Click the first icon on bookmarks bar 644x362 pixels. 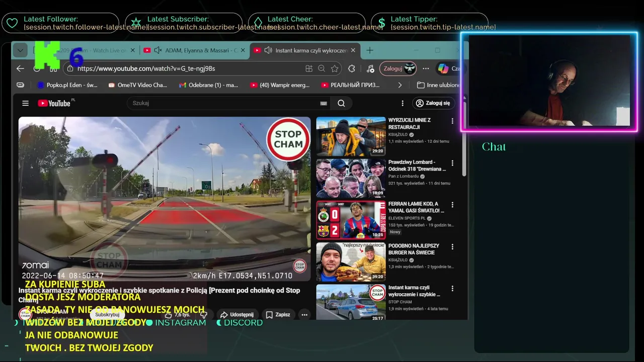(20, 85)
